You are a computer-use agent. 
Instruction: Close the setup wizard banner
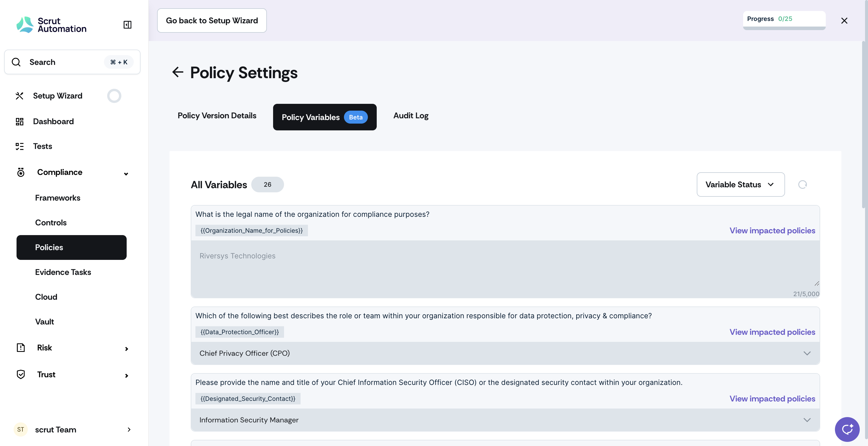click(x=844, y=21)
